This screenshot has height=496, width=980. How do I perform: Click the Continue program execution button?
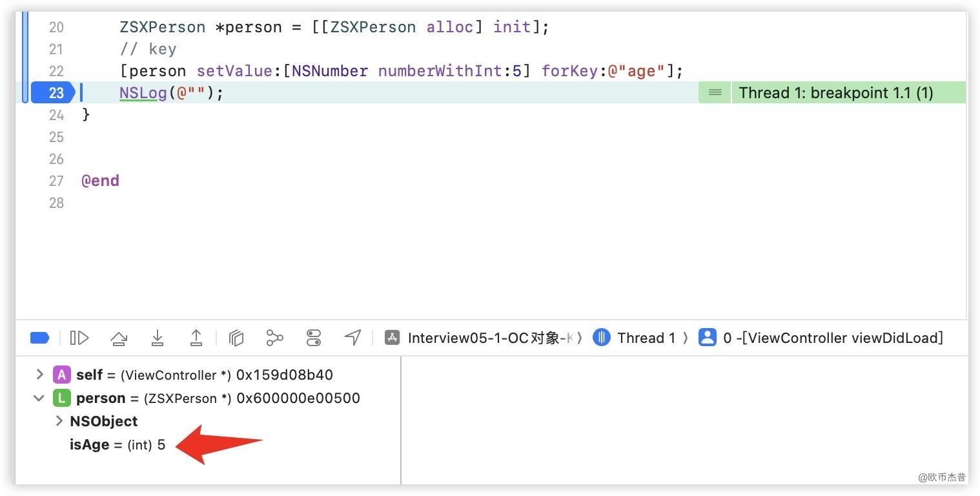click(79, 338)
